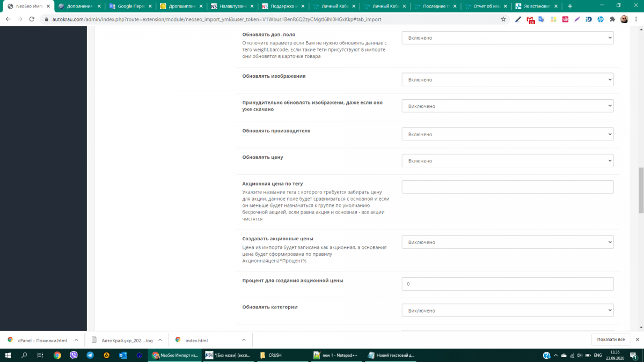Click the purple feather extension icon
The width and height of the screenshot is (644, 362).
(x=577, y=19)
